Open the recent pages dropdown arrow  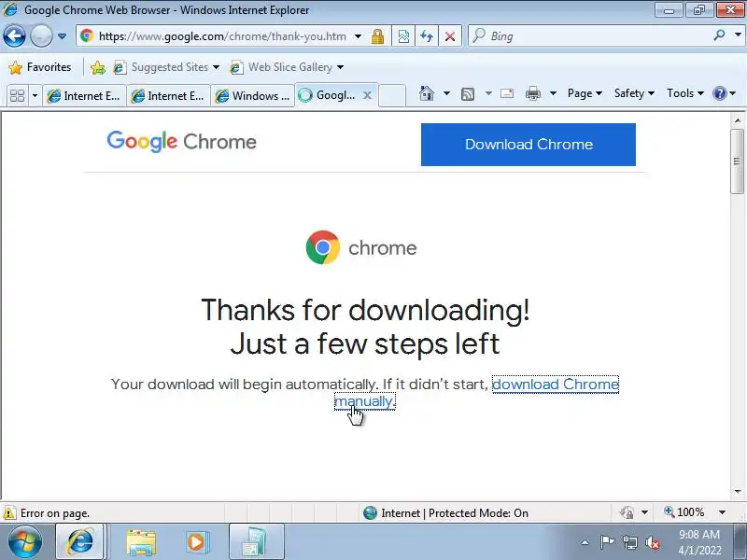tap(62, 36)
